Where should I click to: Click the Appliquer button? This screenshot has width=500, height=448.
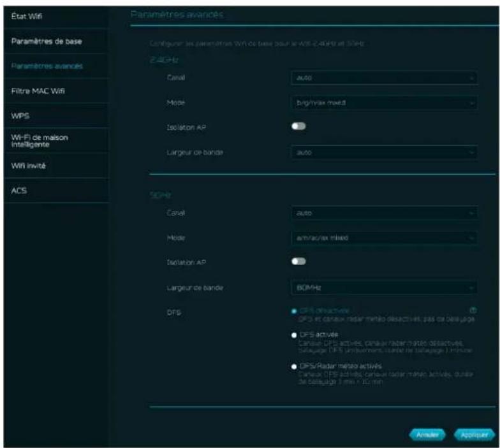474,435
